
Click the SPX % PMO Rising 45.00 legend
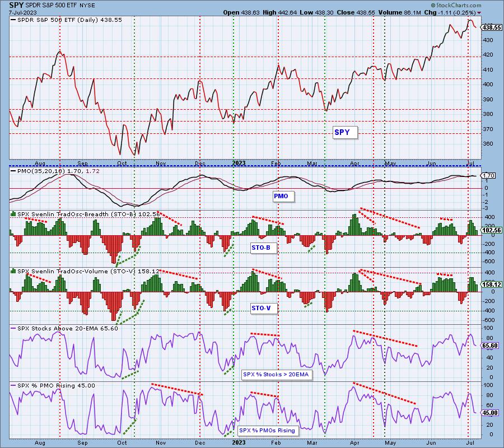53,386
